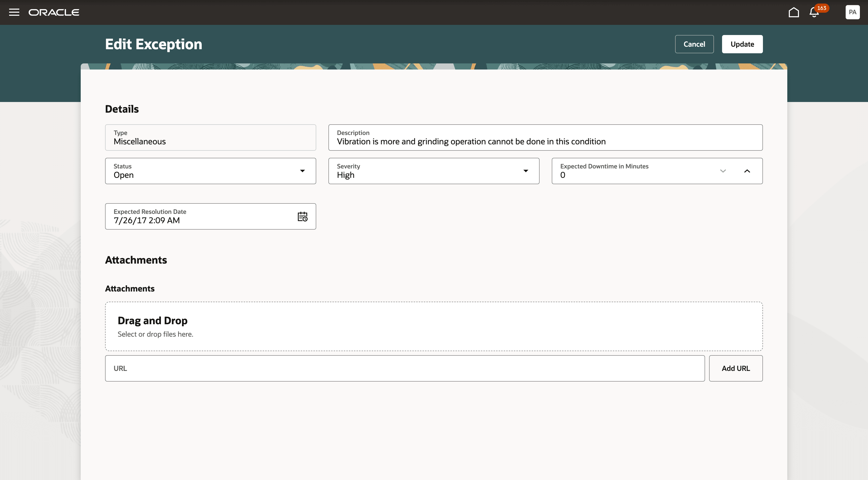
Task: Open the PA user profile avatar
Action: [x=852, y=12]
